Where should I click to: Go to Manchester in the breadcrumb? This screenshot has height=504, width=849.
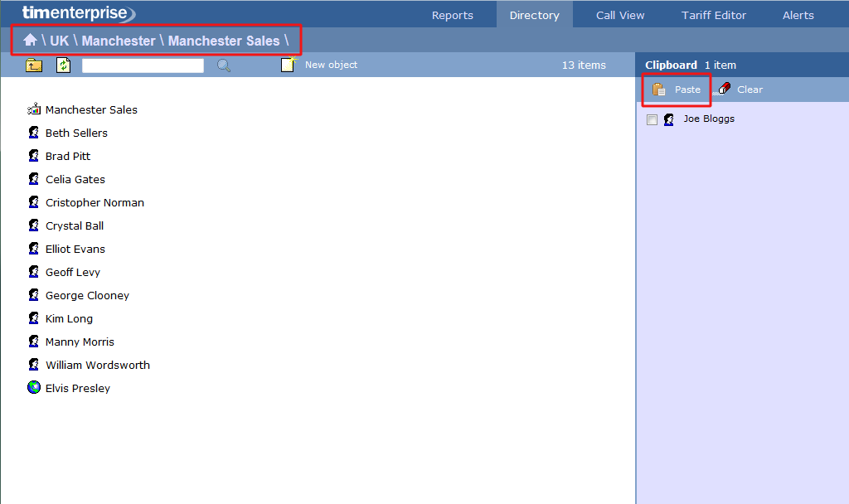[x=119, y=41]
